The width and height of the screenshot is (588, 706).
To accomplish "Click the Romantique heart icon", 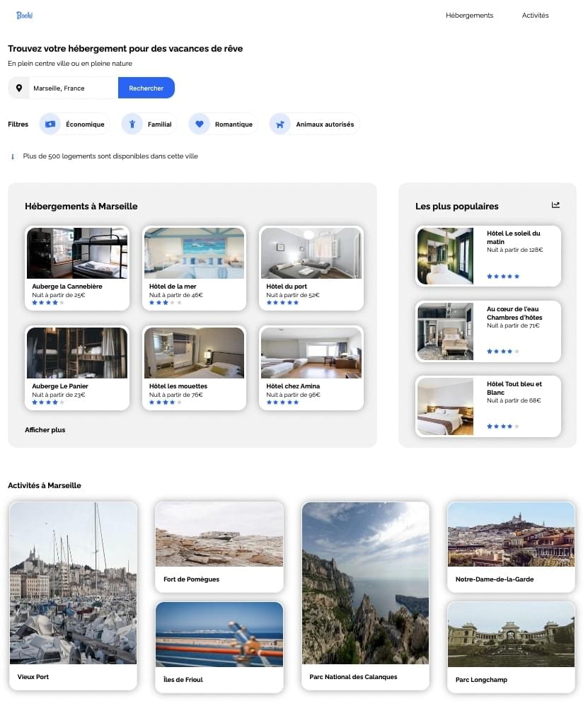I will 200,124.
